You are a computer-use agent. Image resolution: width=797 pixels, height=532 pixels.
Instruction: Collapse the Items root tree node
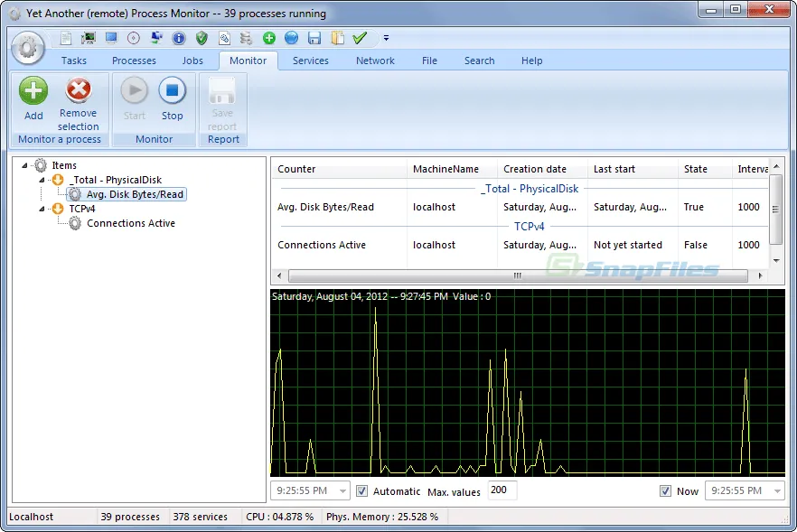(x=24, y=165)
